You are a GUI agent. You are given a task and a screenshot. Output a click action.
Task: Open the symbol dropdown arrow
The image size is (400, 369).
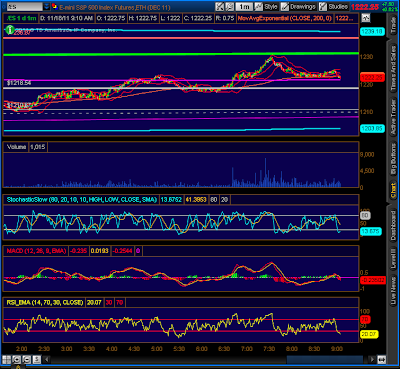click(46, 6)
